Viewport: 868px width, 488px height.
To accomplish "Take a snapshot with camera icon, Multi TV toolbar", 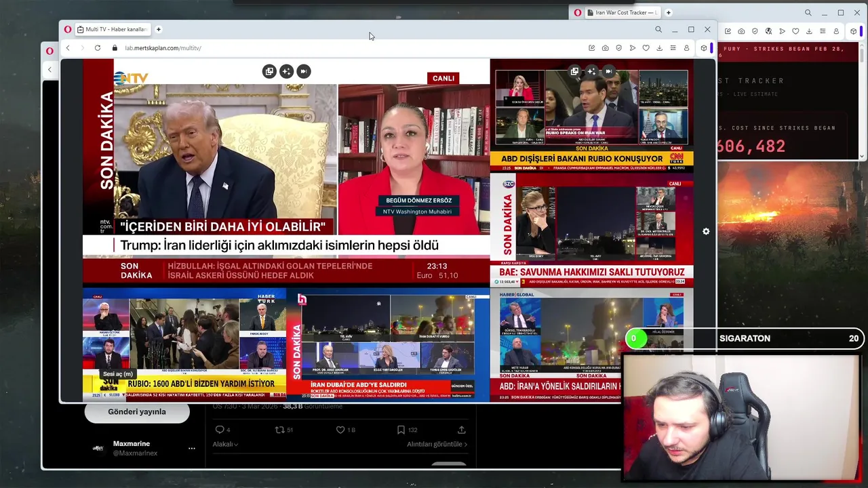I will pyautogui.click(x=606, y=48).
